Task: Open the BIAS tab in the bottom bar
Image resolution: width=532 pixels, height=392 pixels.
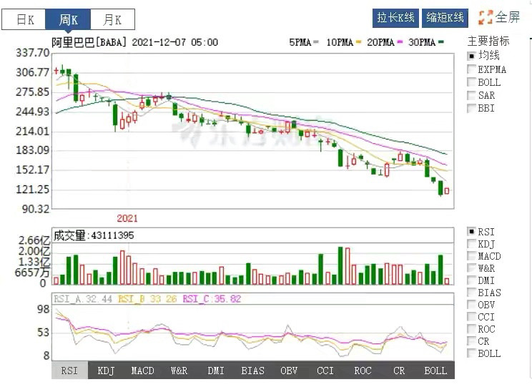Action: point(252,371)
